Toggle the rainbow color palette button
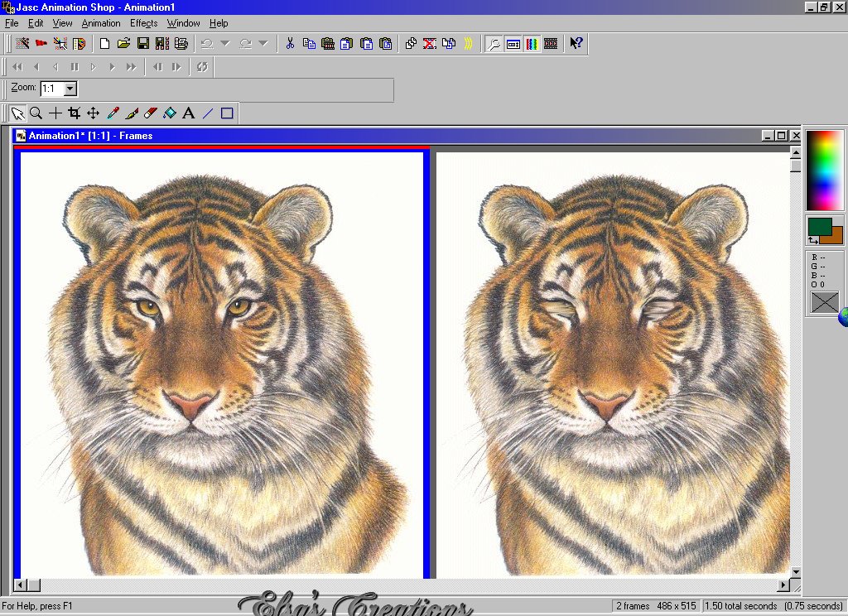Screen dimensions: 848x616 (x=532, y=44)
